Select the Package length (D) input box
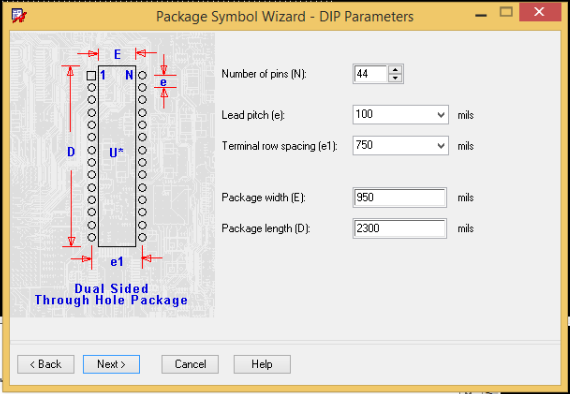The width and height of the screenshot is (570, 394). coord(400,228)
